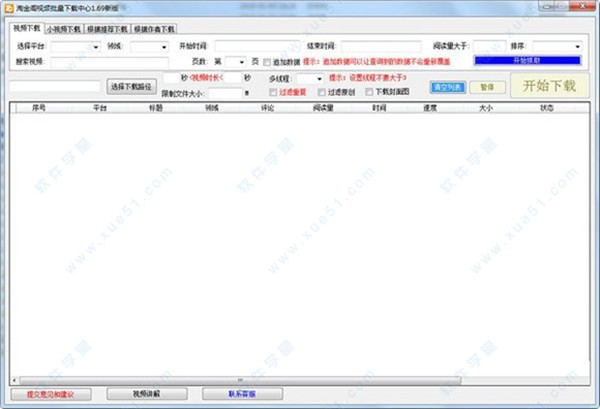The width and height of the screenshot is (600, 409).
Task: Click the 限制文件大小 input field
Action: (x=226, y=93)
